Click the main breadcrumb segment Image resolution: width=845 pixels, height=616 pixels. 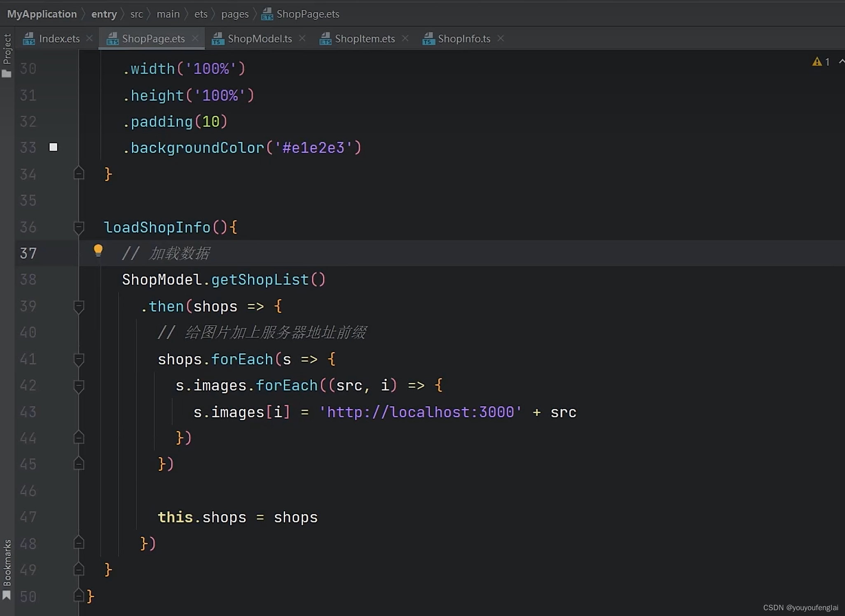click(168, 14)
